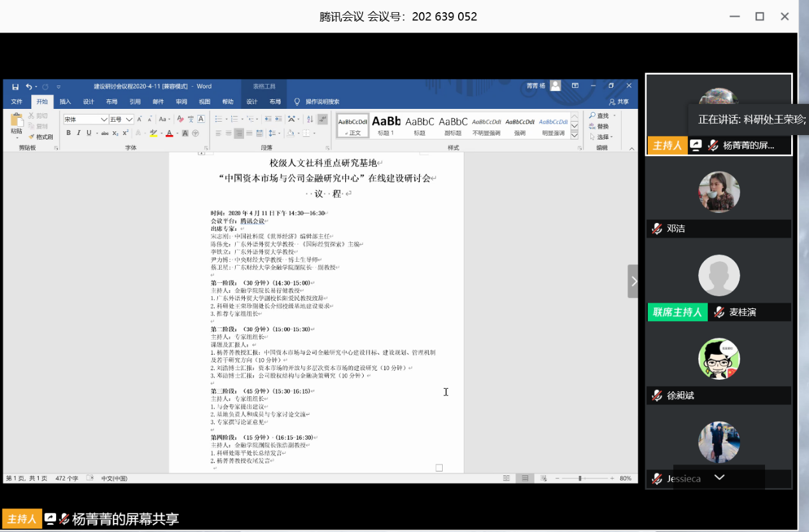
Task: Switch to the 插入 ribbon tab
Action: (65, 101)
